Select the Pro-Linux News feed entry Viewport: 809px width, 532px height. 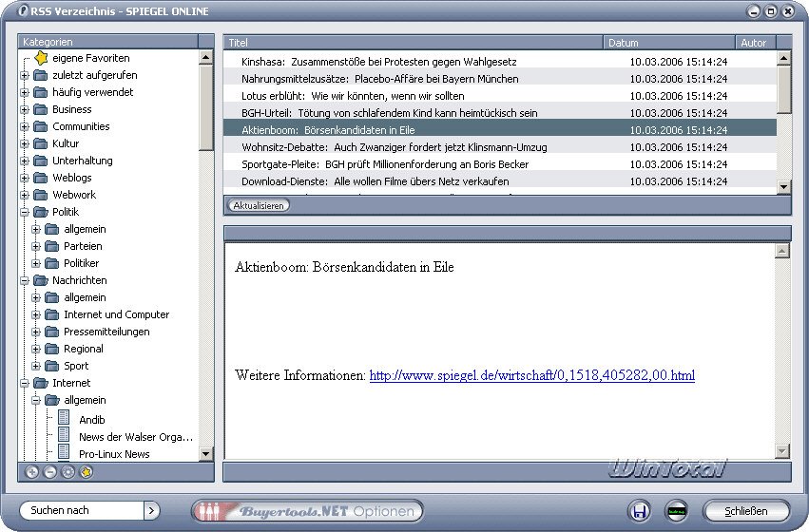(114, 454)
